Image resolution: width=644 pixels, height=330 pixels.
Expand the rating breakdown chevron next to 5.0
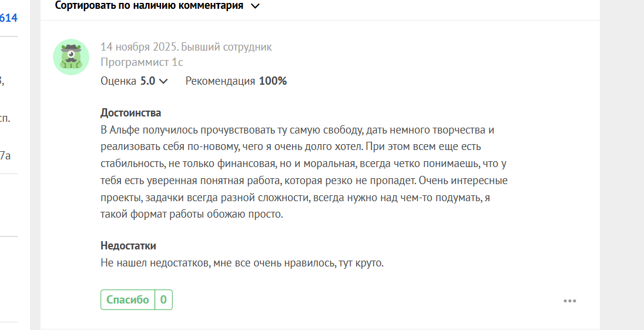click(x=163, y=82)
